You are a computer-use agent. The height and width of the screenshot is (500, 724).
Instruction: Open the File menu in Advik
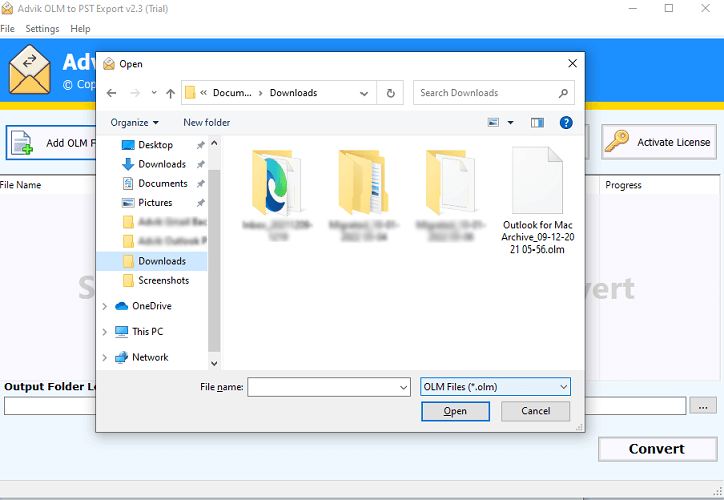[x=7, y=29]
